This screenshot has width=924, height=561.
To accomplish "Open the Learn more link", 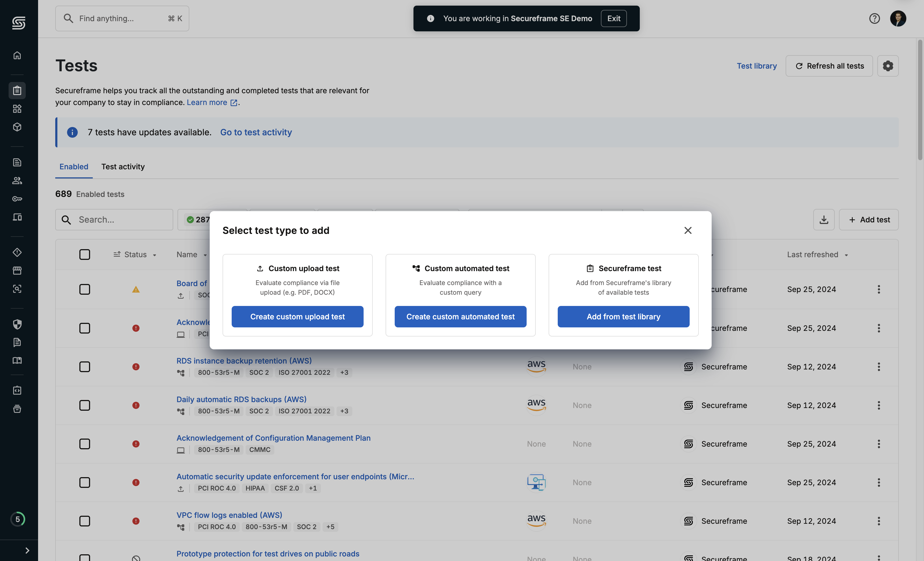I will click(x=212, y=102).
